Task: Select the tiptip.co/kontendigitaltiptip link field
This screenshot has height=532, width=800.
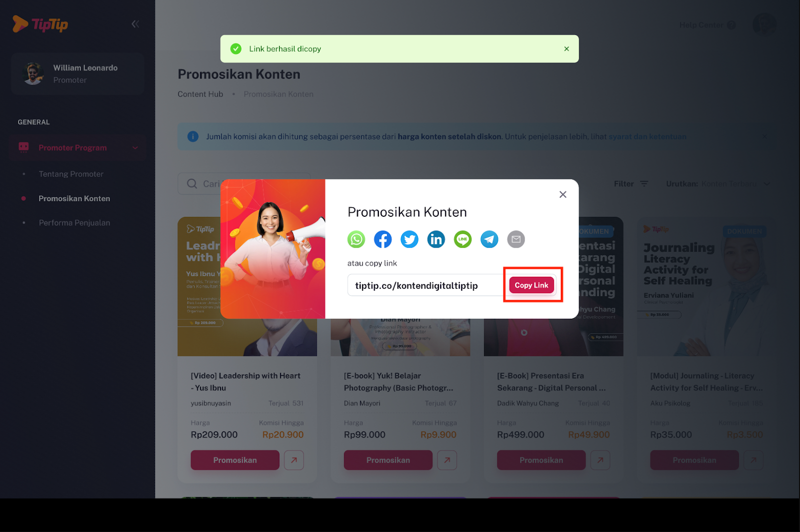Action: [426, 285]
